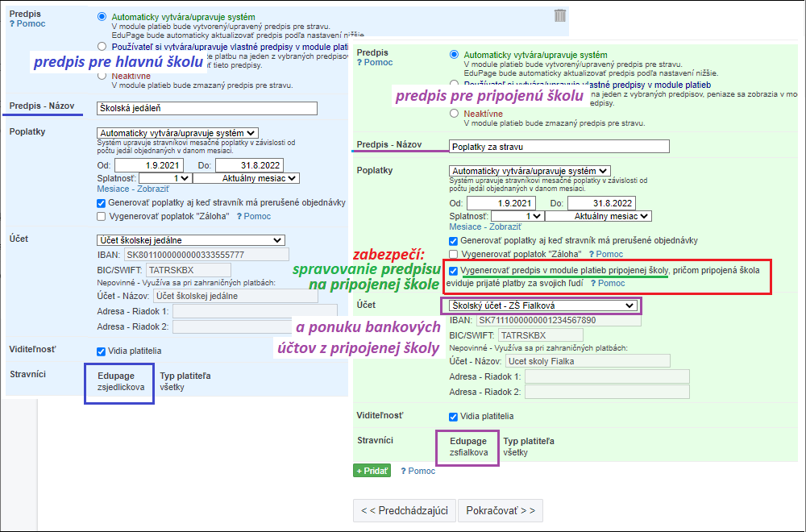Go back with '<< Predchádzajúci' button
The width and height of the screenshot is (806, 532).
coord(405,510)
